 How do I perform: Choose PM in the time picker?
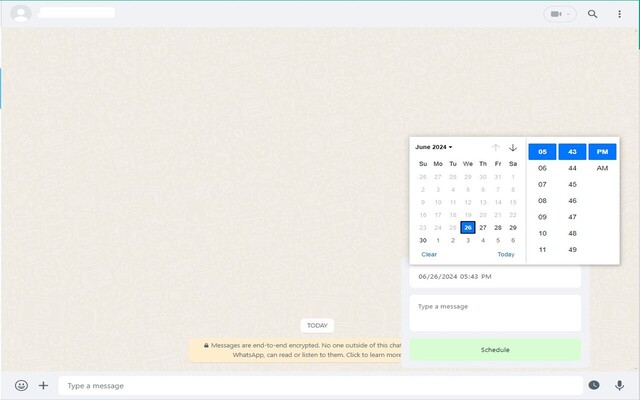[x=602, y=152]
